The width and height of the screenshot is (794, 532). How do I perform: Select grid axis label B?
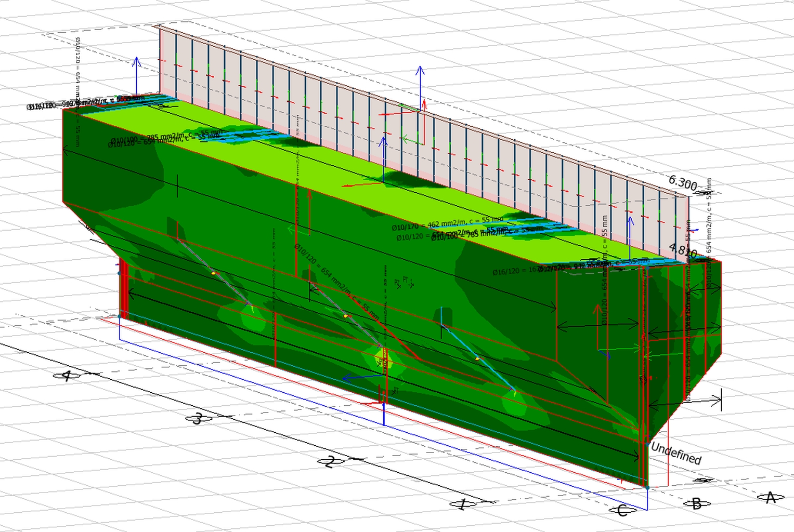(x=697, y=503)
